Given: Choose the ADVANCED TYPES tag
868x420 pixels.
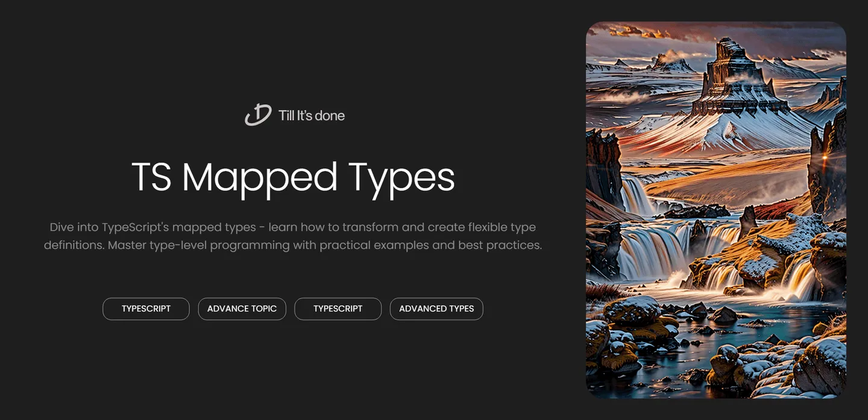Looking at the screenshot, I should point(436,309).
